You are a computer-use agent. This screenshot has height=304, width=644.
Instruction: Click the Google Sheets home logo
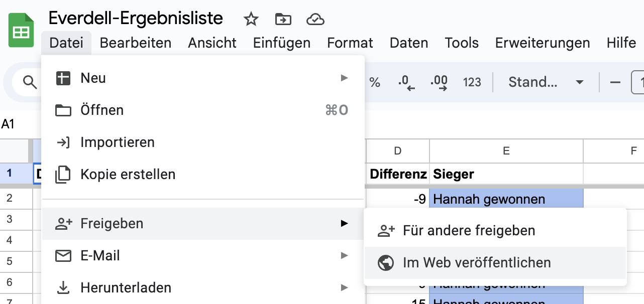(x=21, y=31)
